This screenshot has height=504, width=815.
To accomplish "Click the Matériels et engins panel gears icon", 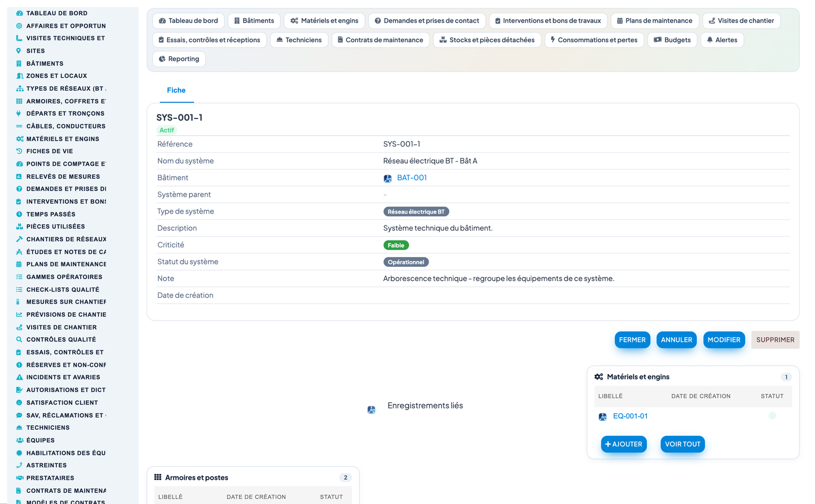I will click(x=599, y=377).
